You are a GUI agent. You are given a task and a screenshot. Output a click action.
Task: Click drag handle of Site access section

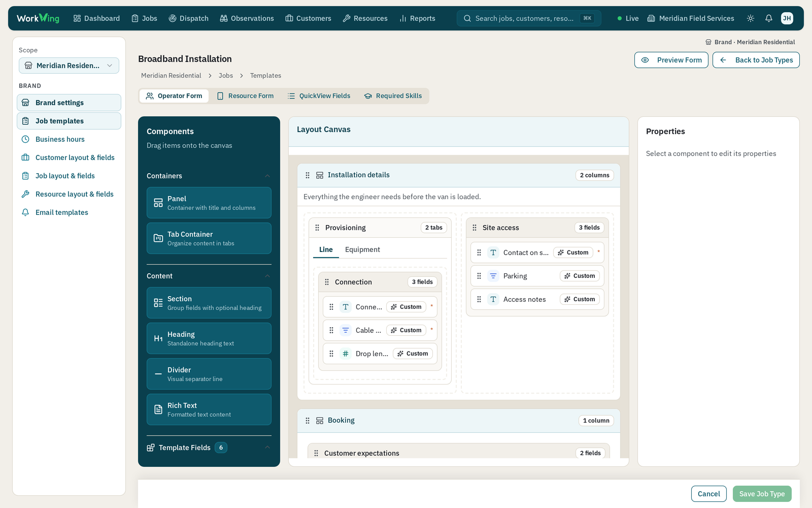(x=475, y=228)
